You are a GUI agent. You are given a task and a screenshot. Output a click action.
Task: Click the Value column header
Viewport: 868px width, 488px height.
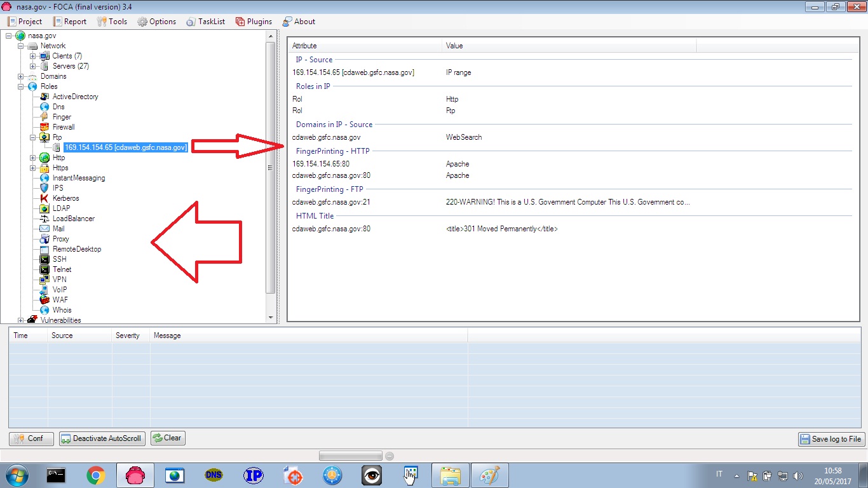pyautogui.click(x=569, y=46)
